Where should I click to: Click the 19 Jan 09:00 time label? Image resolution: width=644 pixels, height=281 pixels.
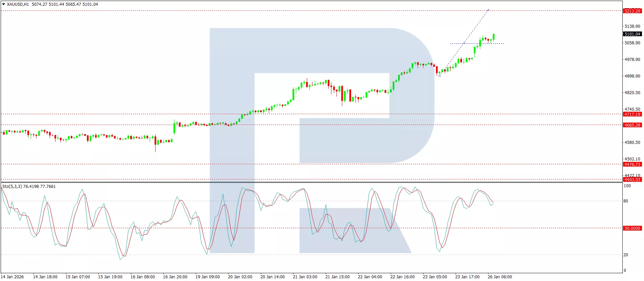click(207, 277)
